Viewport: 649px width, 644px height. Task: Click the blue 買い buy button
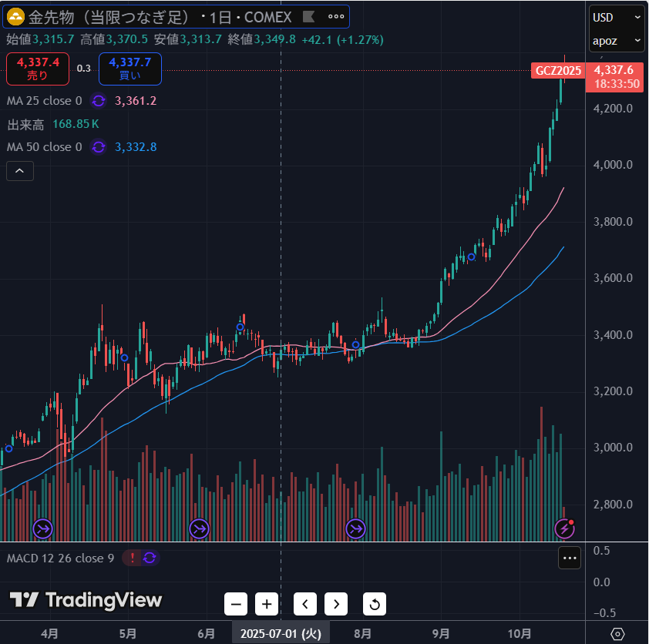pos(129,69)
